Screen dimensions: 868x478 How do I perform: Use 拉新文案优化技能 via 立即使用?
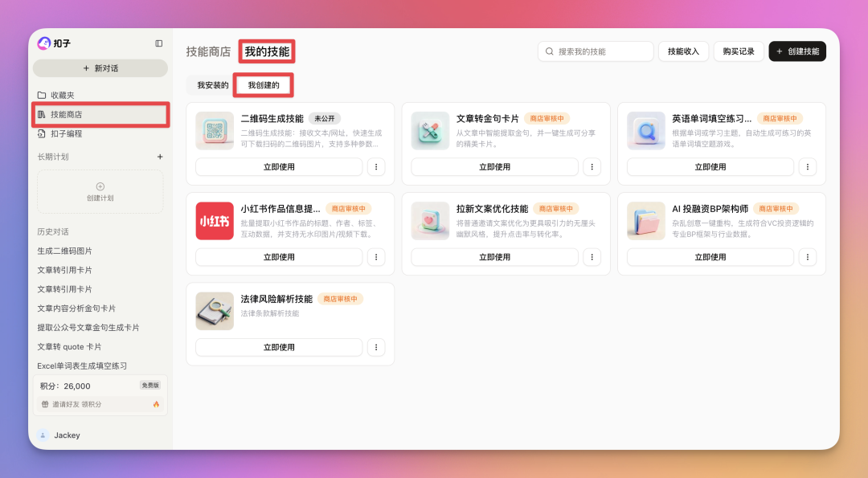point(495,257)
